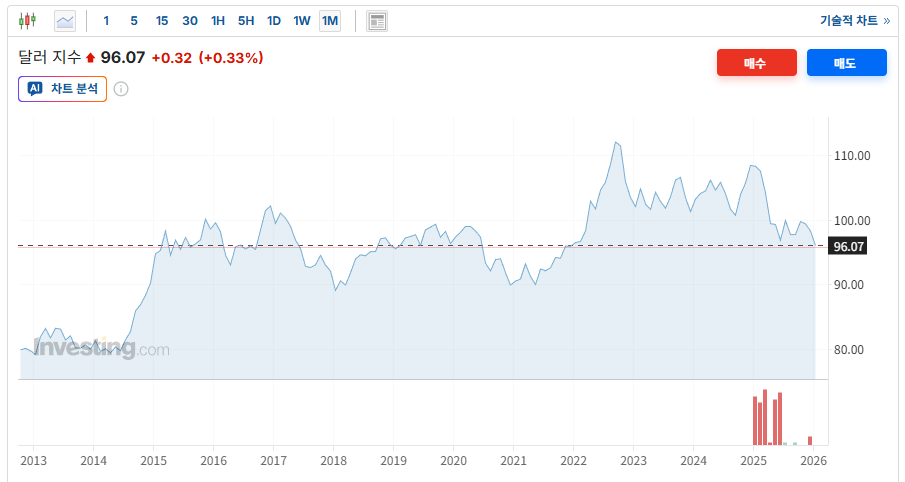Click the red 매수 buy button
Screen dimensions: 905x482
click(757, 62)
